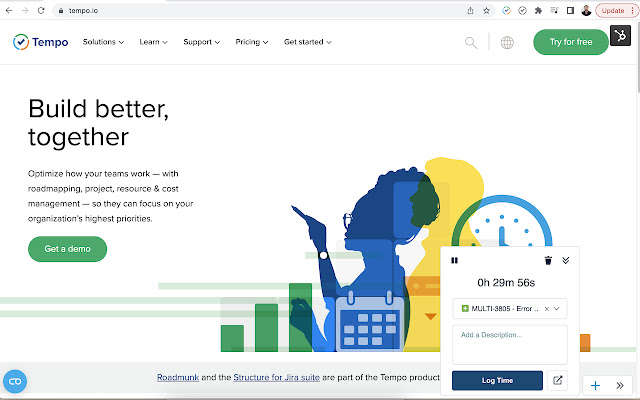The image size is (640, 400).
Task: Expand the Solutions menu
Action: point(103,42)
